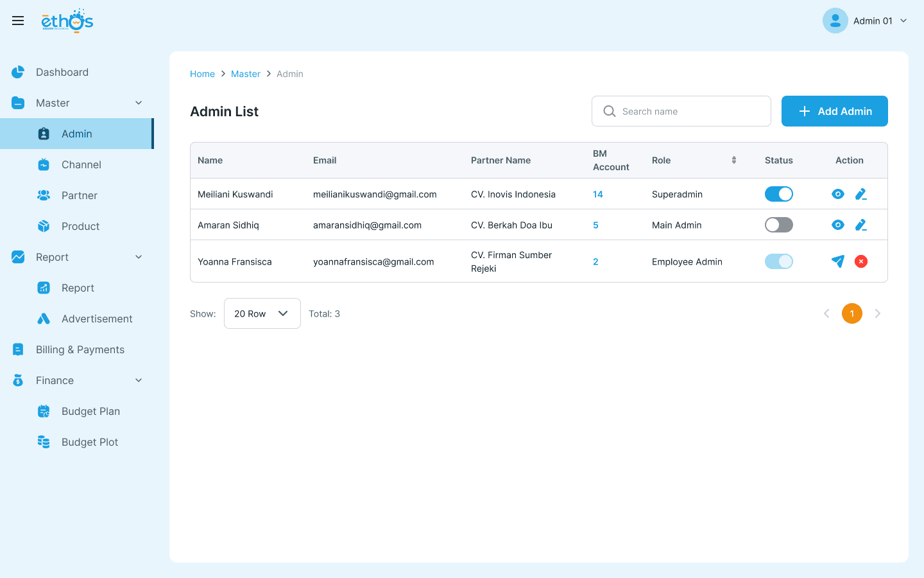
Task: Toggle status switch for Yoanna Fransisca
Action: coord(779,261)
